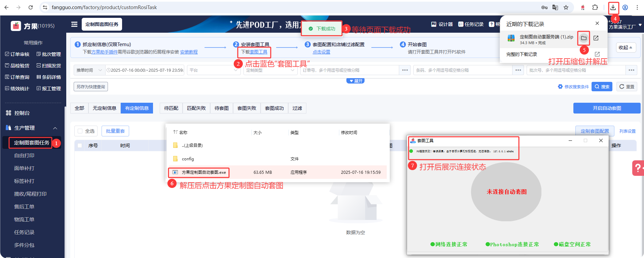This screenshot has width=644, height=258.
Task: Open the full download history icon
Action: click(x=597, y=54)
